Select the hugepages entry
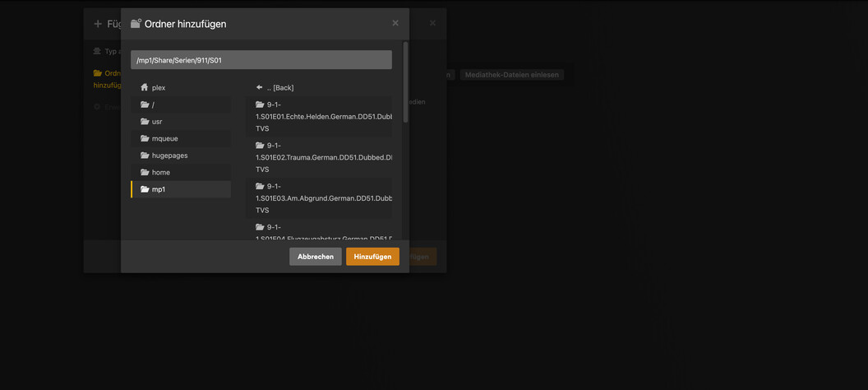 181,156
